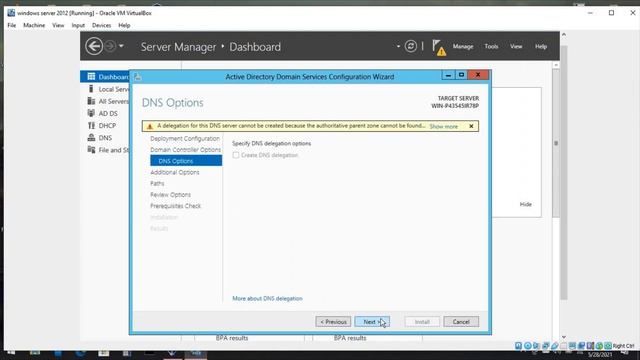
Task: Select Prerequisites Check wizard step
Action: (x=176, y=206)
